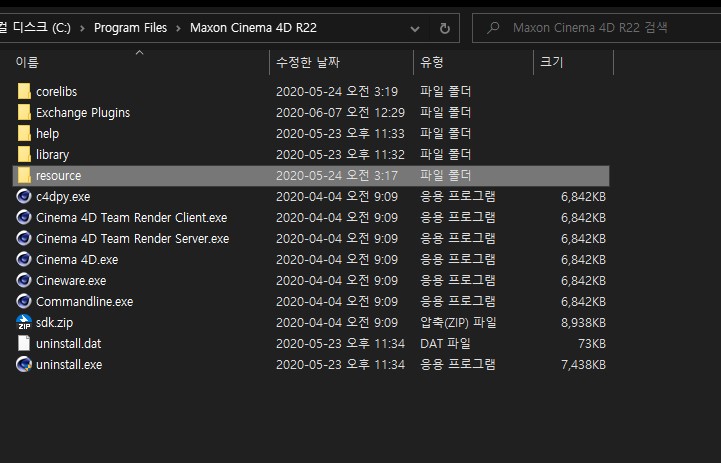
Task: Expand the chevron after Program Files crumb
Action: [x=178, y=29]
